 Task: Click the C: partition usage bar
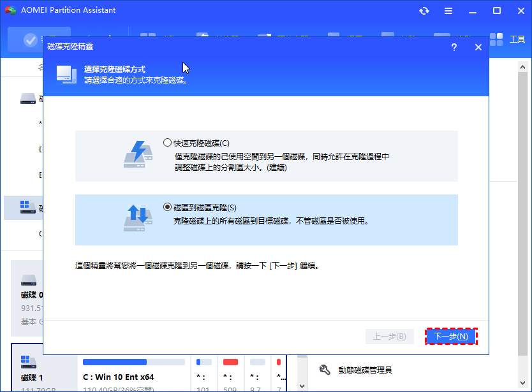click(x=134, y=362)
